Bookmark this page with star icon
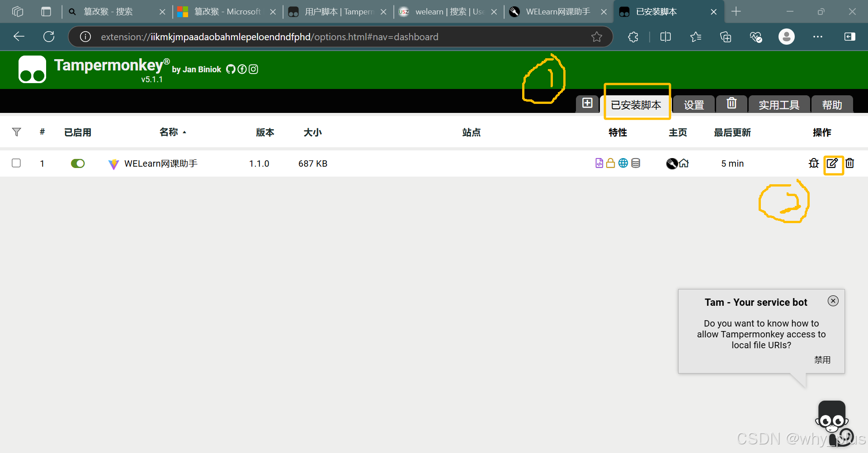 point(597,37)
